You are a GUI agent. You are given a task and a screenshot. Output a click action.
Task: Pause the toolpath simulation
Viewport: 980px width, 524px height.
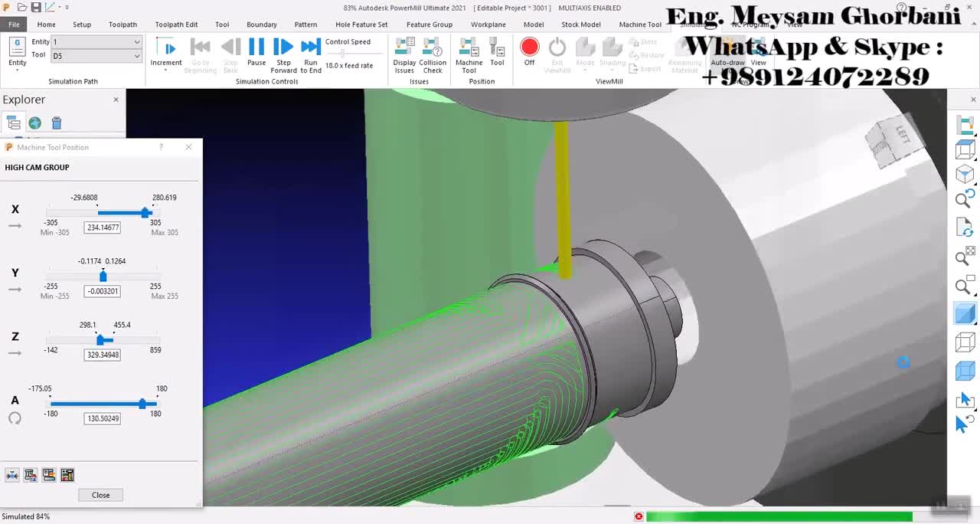point(256,54)
